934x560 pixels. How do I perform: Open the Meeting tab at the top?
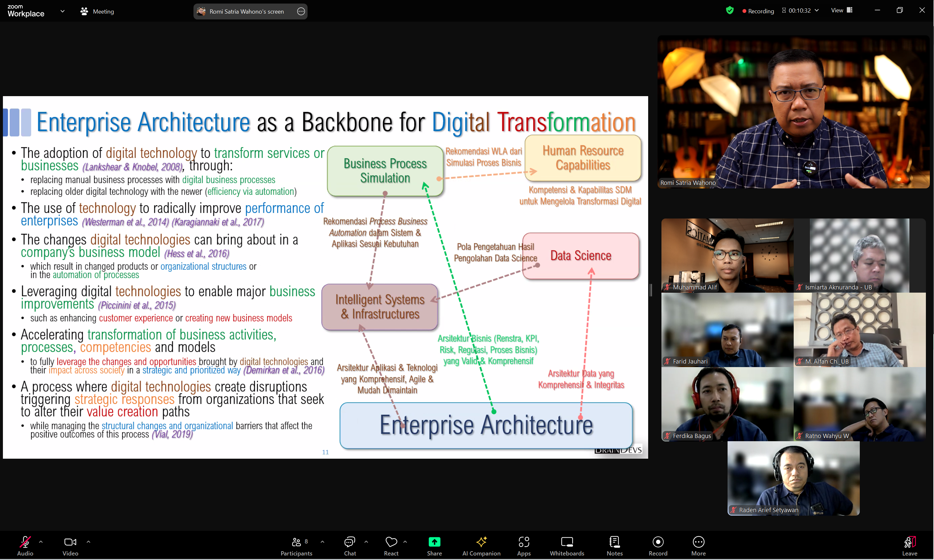98,11
